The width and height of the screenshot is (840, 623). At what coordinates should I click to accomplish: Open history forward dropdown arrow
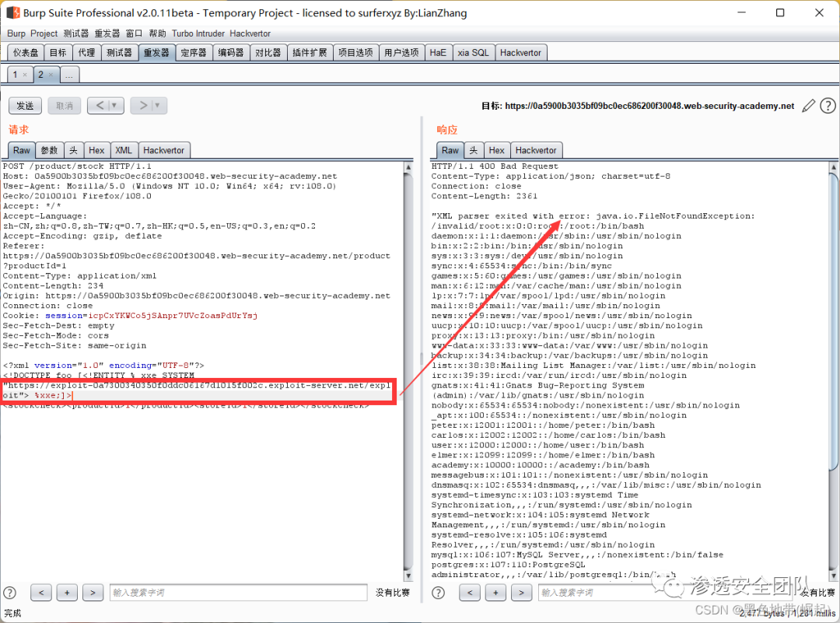(x=159, y=106)
